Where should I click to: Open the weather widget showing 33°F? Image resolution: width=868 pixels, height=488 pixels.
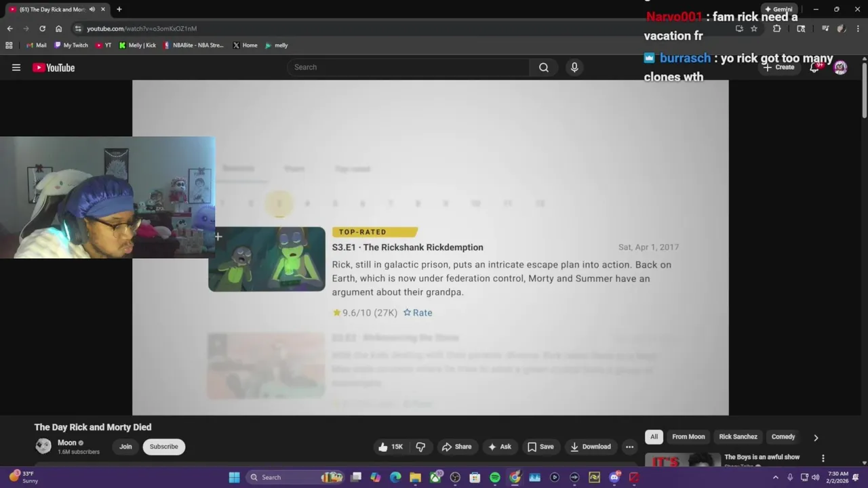[22, 477]
